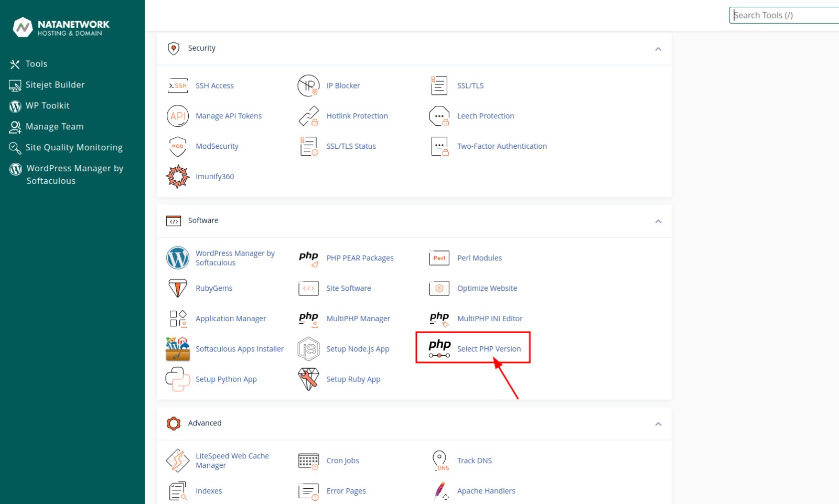Open the MultiPHP Manager php icon

tap(308, 319)
